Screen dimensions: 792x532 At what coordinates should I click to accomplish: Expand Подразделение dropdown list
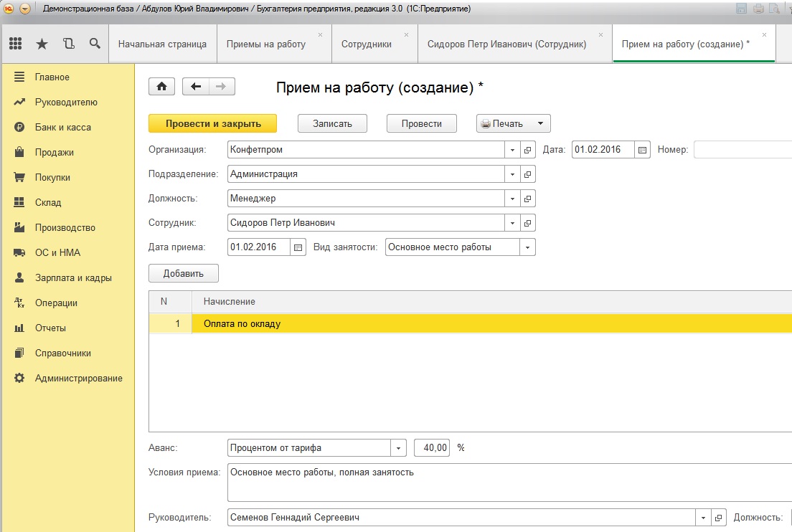click(512, 174)
